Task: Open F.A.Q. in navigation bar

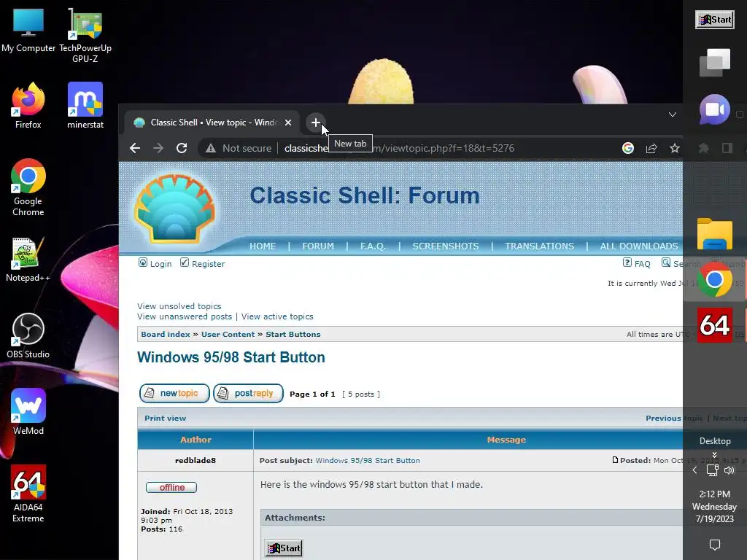Action: [373, 246]
